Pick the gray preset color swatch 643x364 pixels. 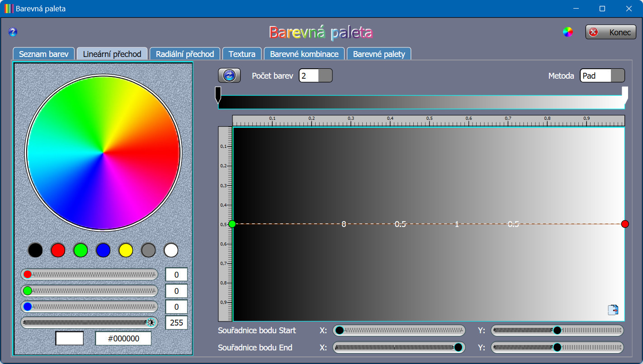tap(148, 250)
